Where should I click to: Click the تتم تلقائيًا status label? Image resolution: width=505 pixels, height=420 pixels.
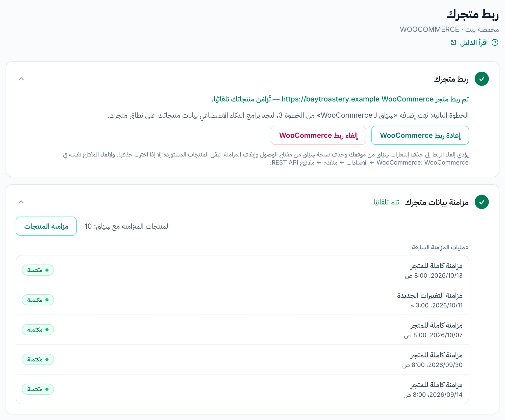[386, 202]
